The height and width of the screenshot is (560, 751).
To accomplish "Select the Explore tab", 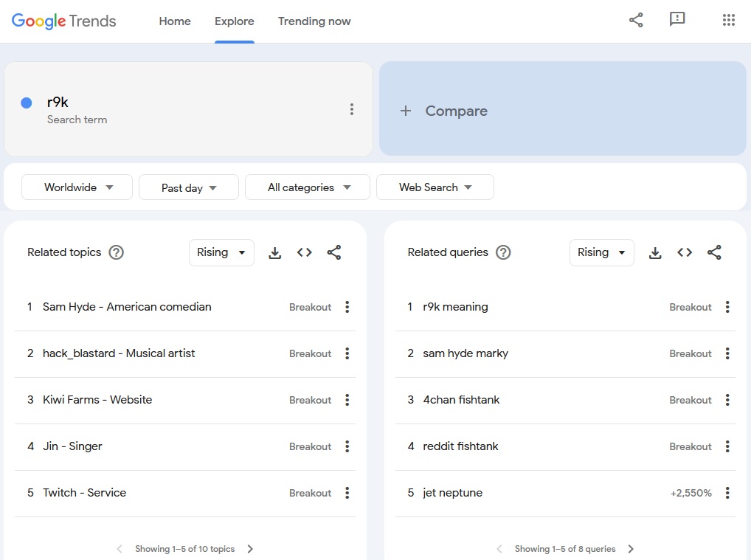I will (x=234, y=21).
